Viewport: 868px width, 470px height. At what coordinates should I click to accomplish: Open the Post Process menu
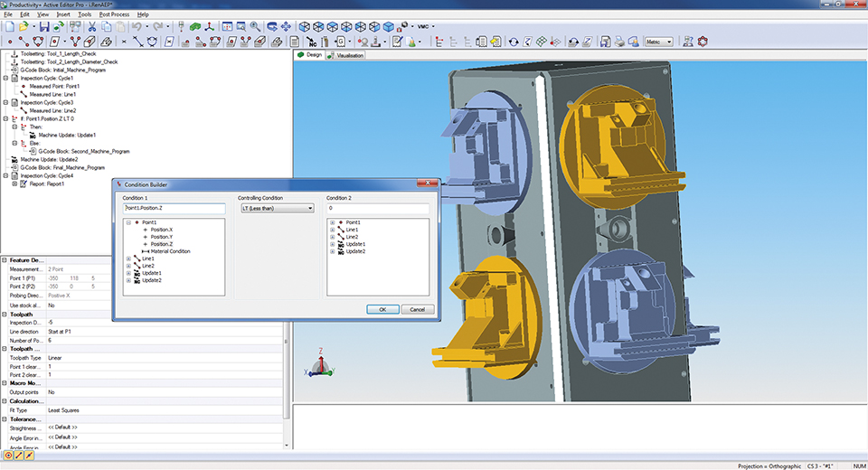[x=115, y=14]
